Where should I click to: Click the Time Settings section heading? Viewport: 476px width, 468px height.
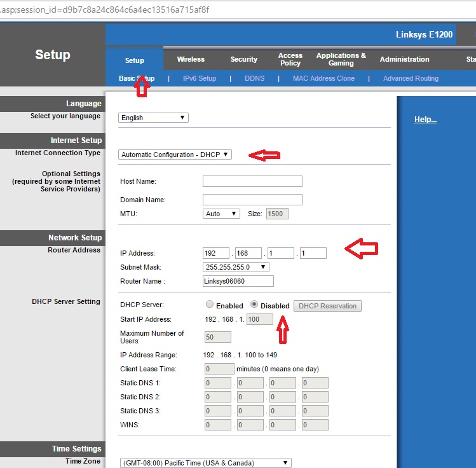pos(76,448)
